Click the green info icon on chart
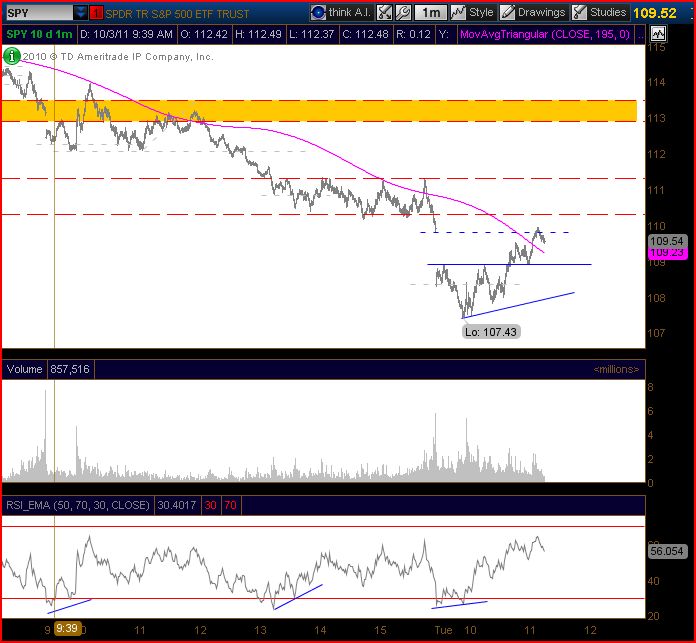This screenshot has height=643, width=696. (x=12, y=56)
